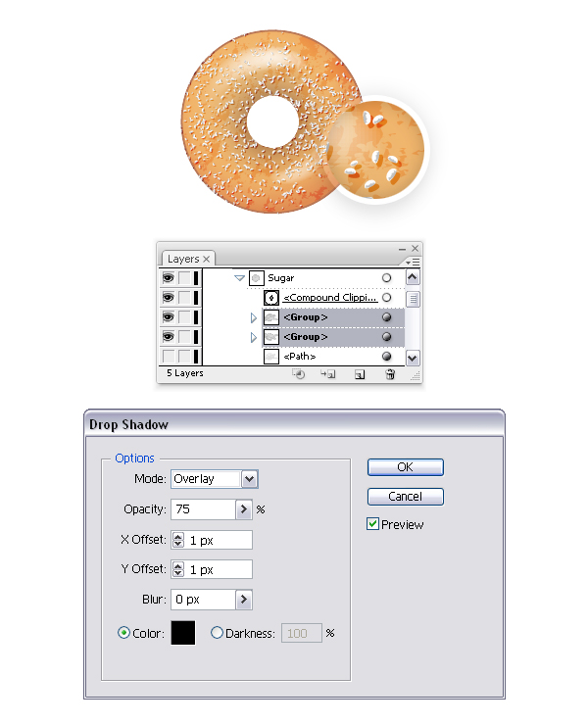
Task: Click thumbnail of the upper <Group>
Action: (271, 317)
